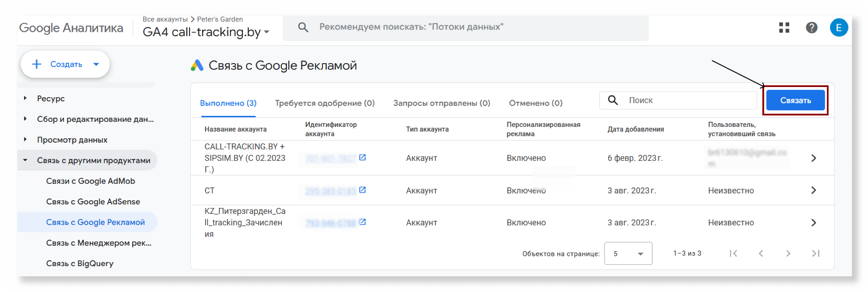This screenshot has width=868, height=292.
Task: Switch to the Отменено (0) tab
Action: (536, 103)
